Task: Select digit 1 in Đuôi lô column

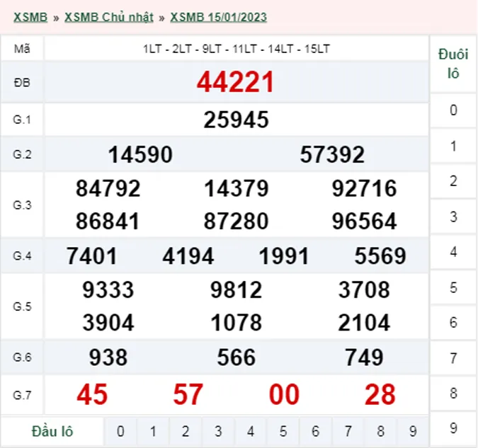Action: coord(453,146)
